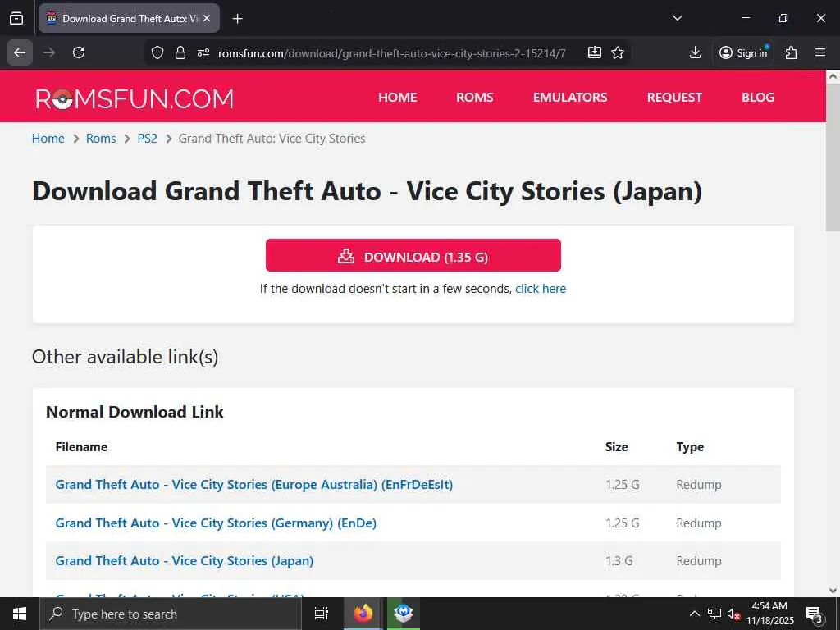Bookmark this page with the star icon
Viewport: 840px width, 630px height.
618,52
